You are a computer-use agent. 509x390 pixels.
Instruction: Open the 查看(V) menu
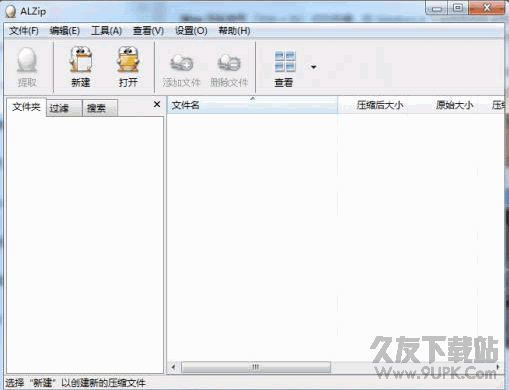pyautogui.click(x=148, y=31)
